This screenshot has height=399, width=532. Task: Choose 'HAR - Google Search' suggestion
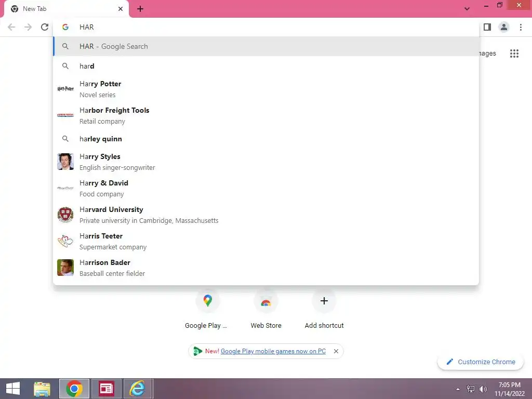coord(267,46)
